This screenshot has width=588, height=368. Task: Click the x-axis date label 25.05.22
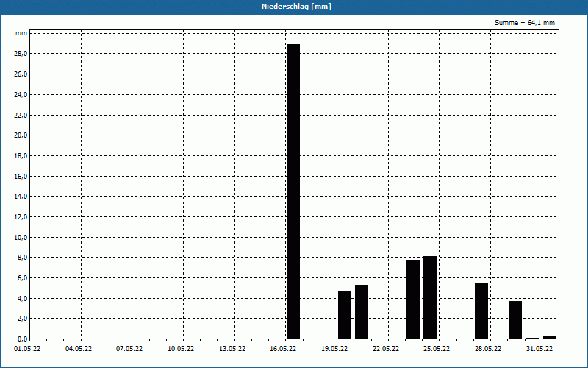click(437, 349)
